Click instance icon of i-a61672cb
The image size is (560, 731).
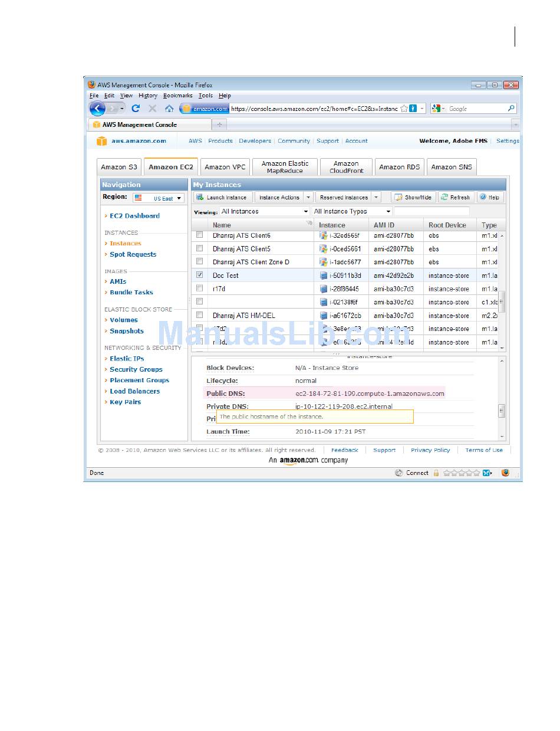tap(324, 316)
